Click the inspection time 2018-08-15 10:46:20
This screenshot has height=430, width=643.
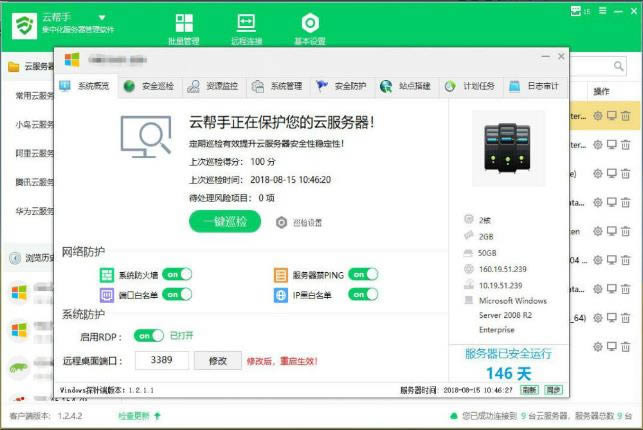(290, 180)
